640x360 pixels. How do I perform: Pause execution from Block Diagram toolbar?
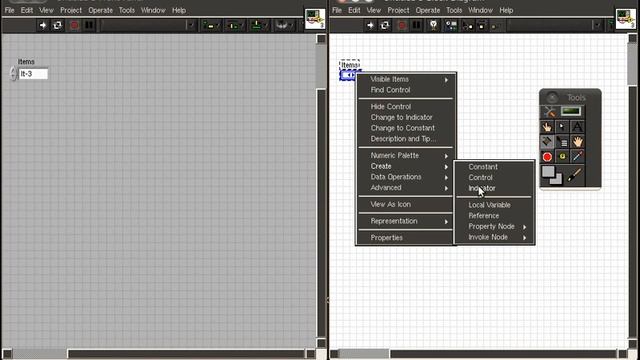pyautogui.click(x=416, y=25)
